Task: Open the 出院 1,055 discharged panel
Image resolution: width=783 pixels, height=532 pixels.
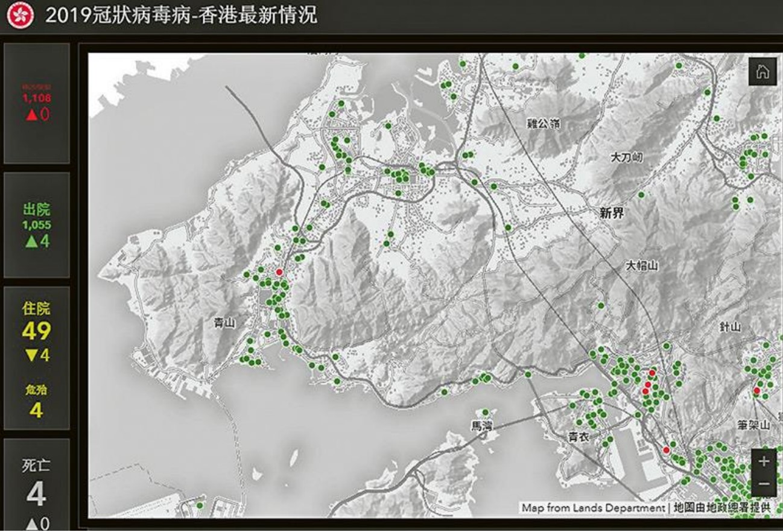Action: coord(37,225)
